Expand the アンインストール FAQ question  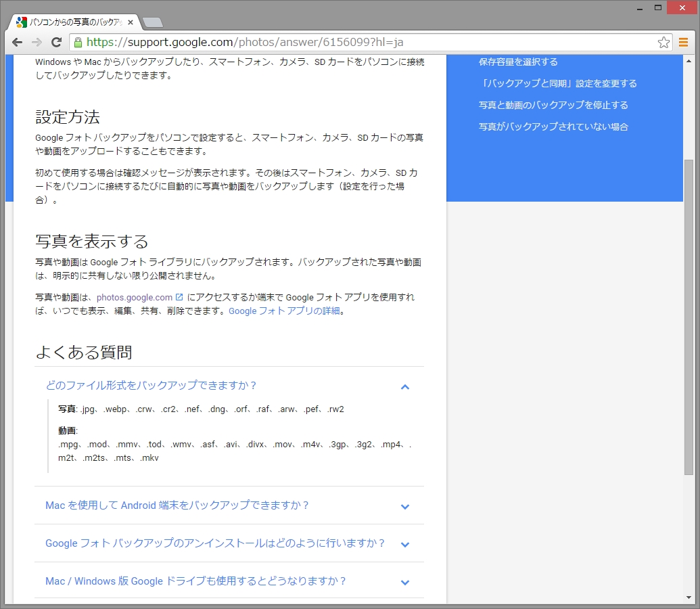pos(215,543)
